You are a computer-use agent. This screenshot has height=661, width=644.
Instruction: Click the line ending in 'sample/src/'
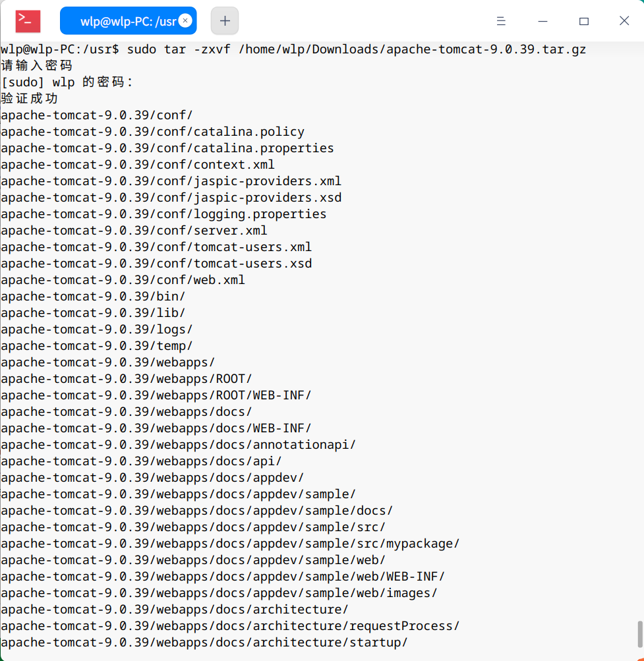point(193,527)
